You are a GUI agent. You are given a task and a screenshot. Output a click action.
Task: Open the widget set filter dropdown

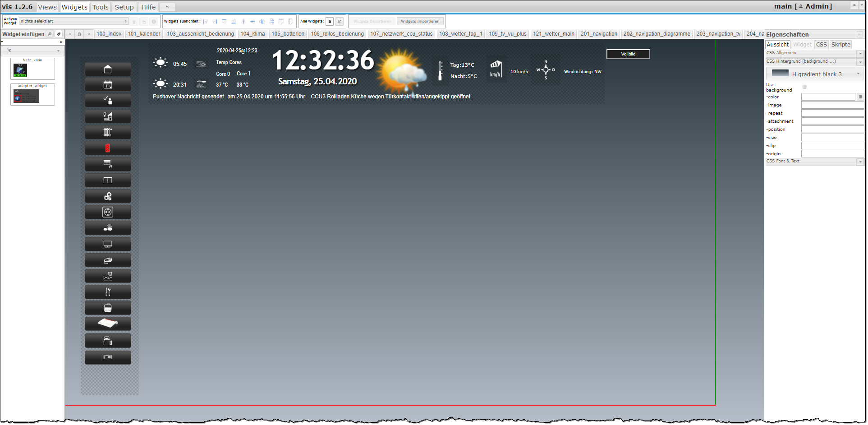point(33,51)
